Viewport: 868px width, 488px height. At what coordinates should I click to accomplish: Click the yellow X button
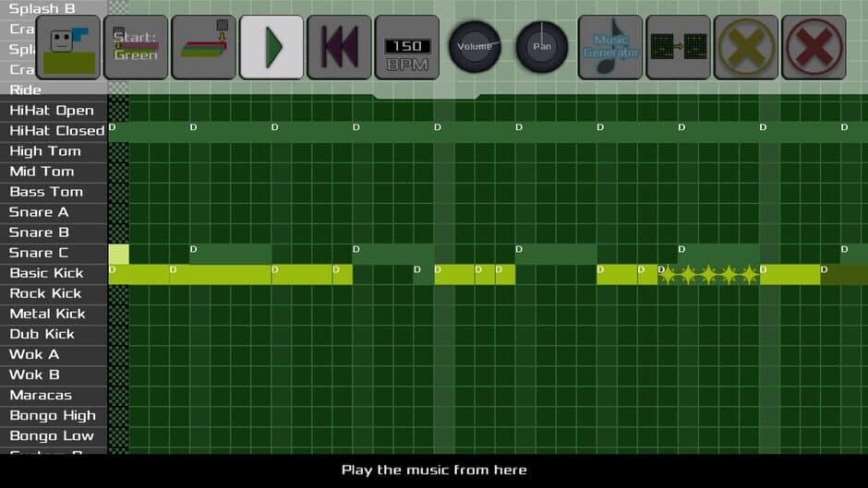[746, 47]
